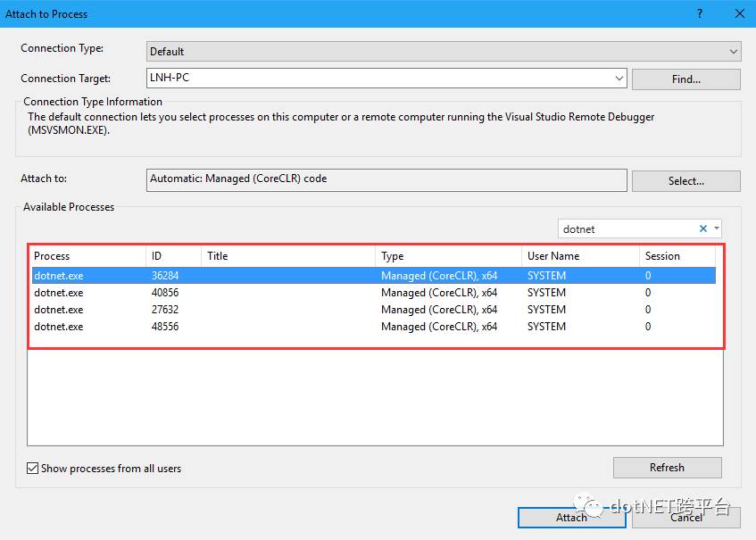Image resolution: width=756 pixels, height=540 pixels.
Task: Open the filter search options arrow
Action: pos(717,228)
